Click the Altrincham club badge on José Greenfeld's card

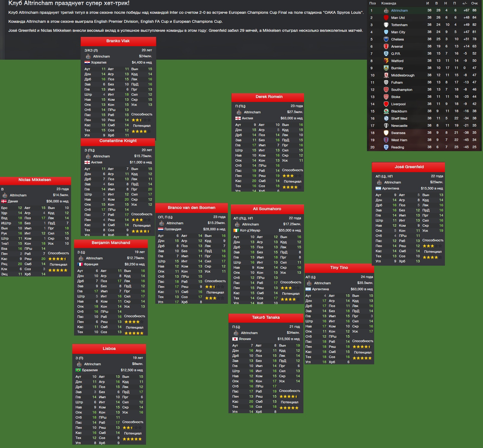[379, 182]
